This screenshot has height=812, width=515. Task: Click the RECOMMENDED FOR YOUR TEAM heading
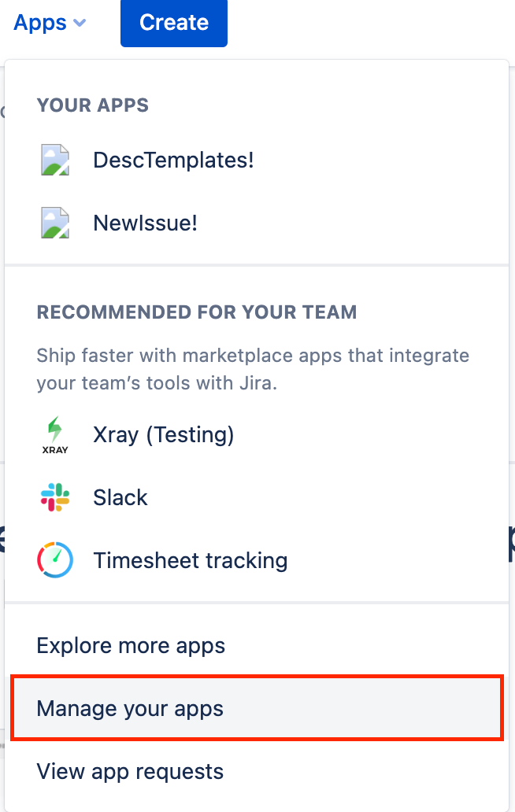pyautogui.click(x=196, y=312)
